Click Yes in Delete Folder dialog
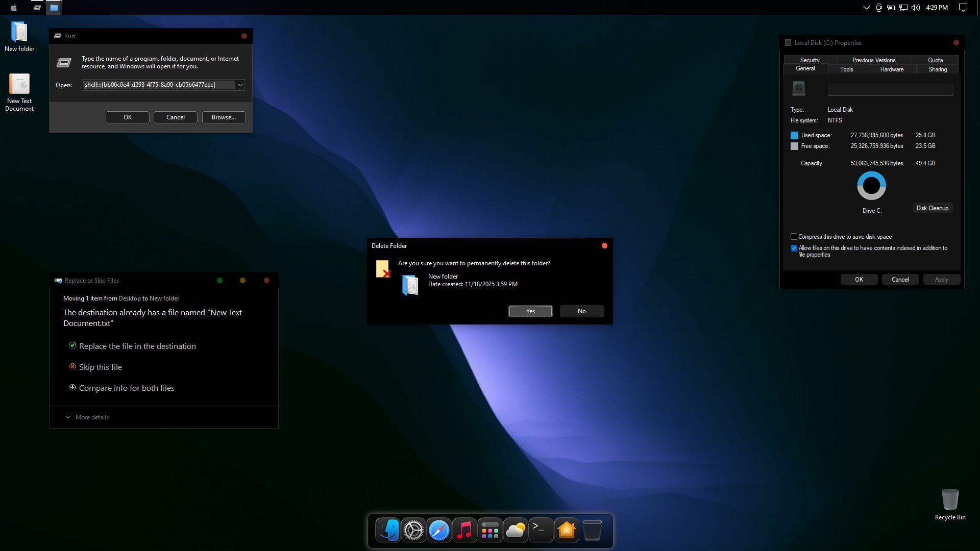The width and height of the screenshot is (980, 551). coord(530,311)
